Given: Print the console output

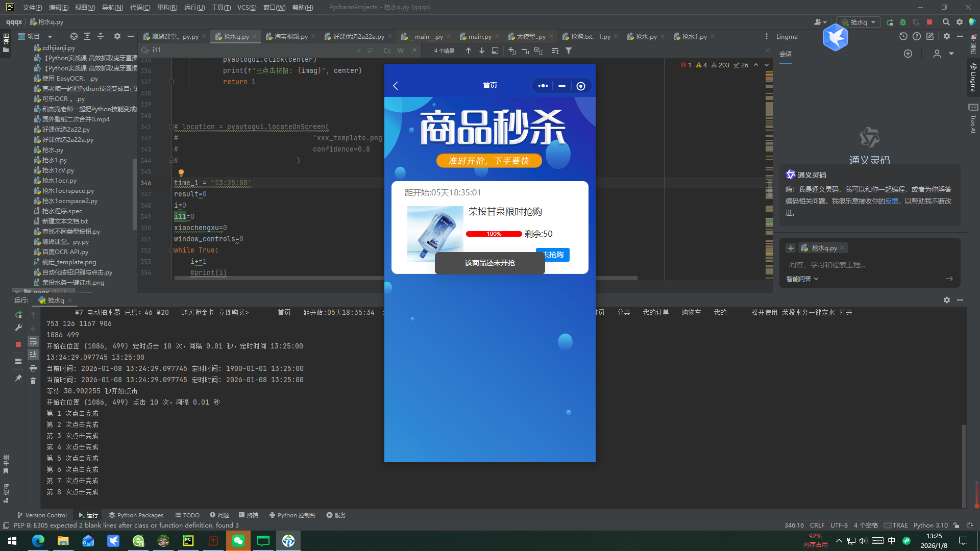Looking at the screenshot, I should click(33, 368).
